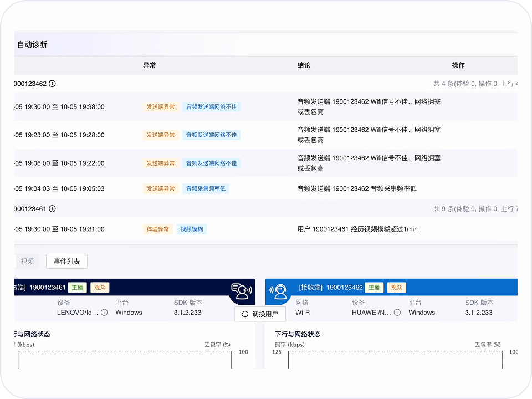The height and width of the screenshot is (399, 532).
Task: Click the Wi-Fi network value
Action: pyautogui.click(x=303, y=313)
